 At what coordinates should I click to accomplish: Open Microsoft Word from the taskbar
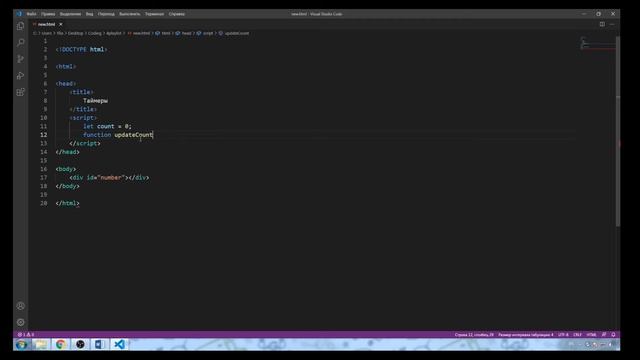click(x=100, y=344)
